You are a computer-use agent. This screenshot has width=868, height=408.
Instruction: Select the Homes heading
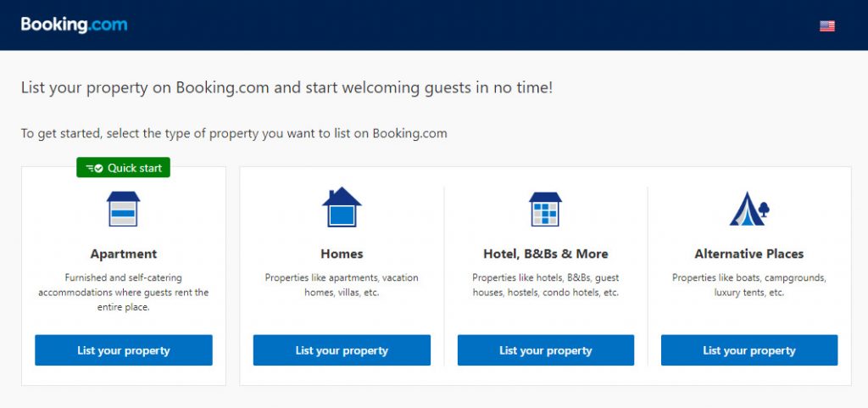[342, 254]
